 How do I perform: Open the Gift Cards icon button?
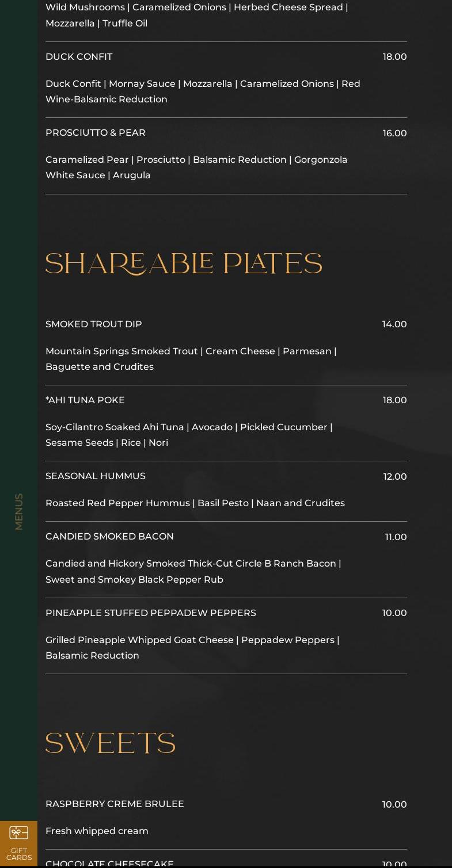(x=18, y=843)
